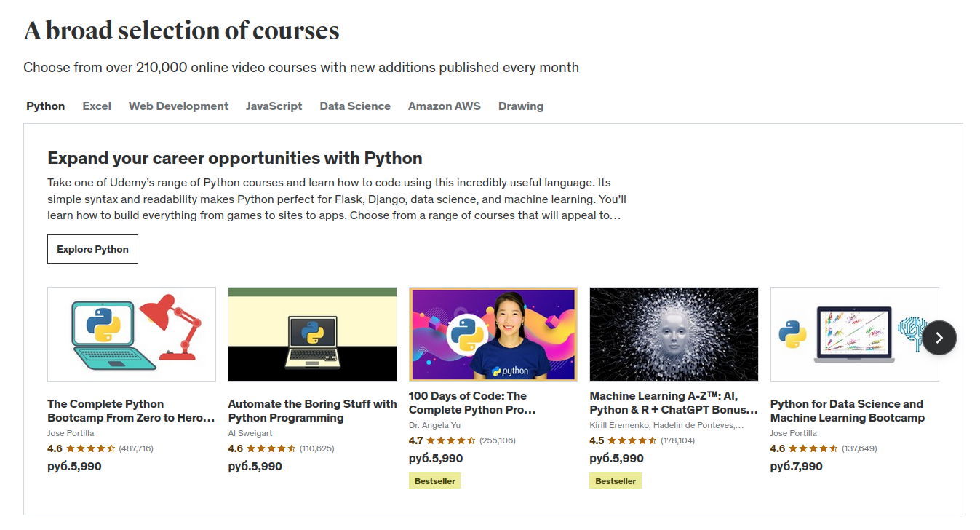
Task: Open Automate the Boring Stuff title link
Action: coord(312,411)
